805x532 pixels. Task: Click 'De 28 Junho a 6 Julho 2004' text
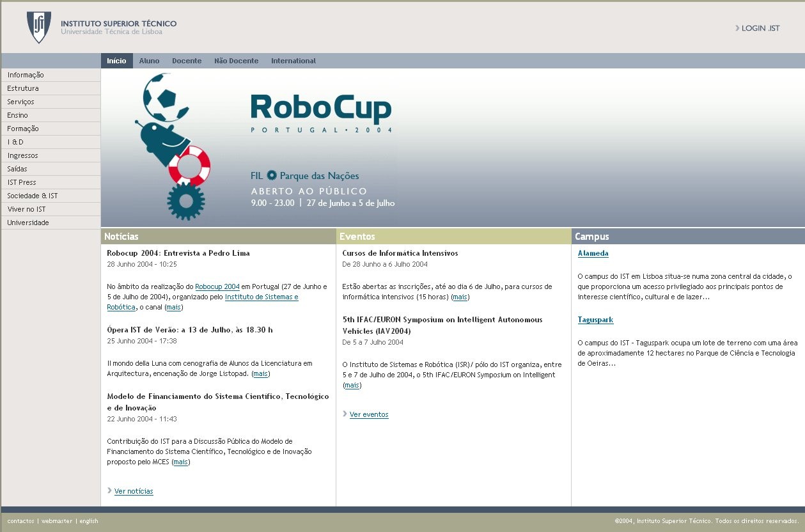click(x=385, y=264)
